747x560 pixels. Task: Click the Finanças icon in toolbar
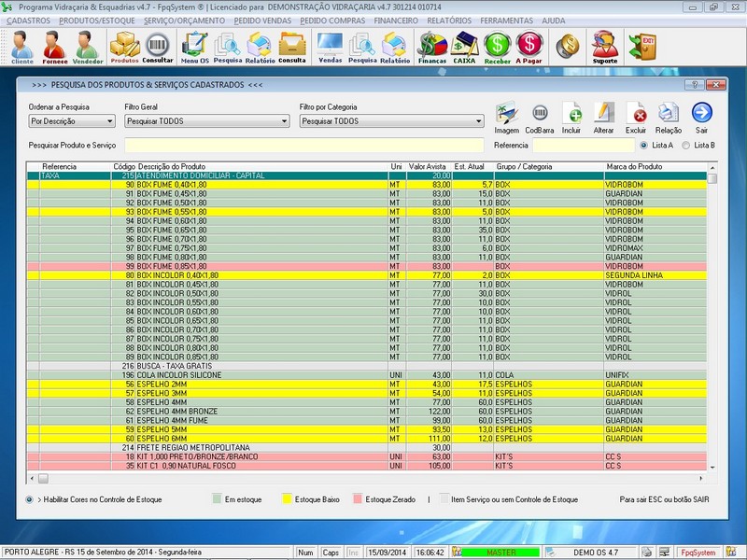click(431, 46)
